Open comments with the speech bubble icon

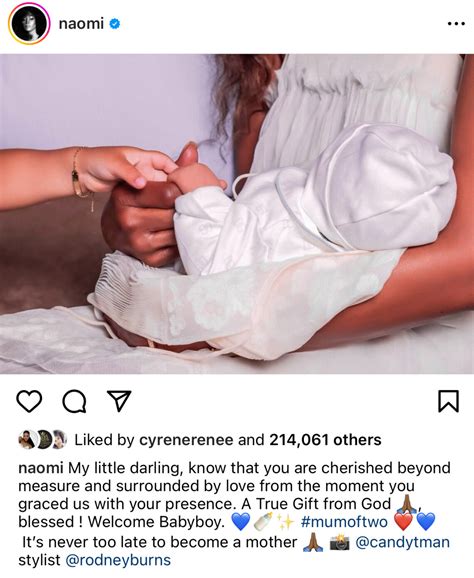click(74, 401)
